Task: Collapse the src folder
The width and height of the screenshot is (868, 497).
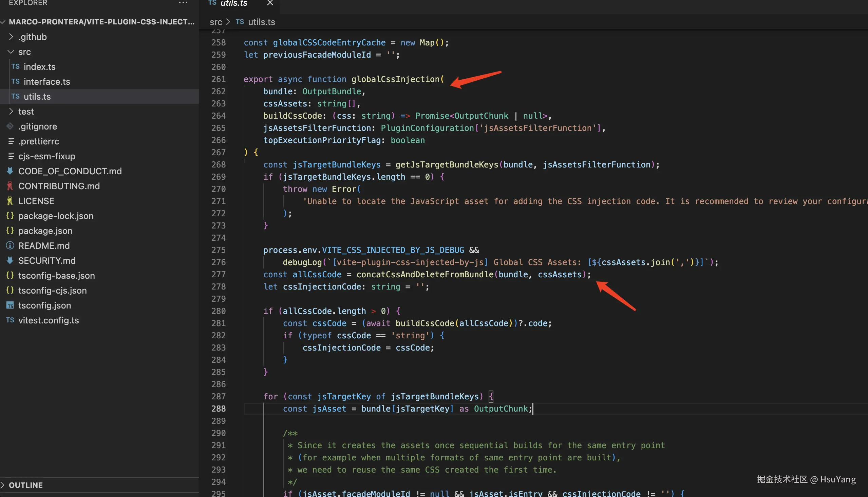Action: (x=11, y=52)
